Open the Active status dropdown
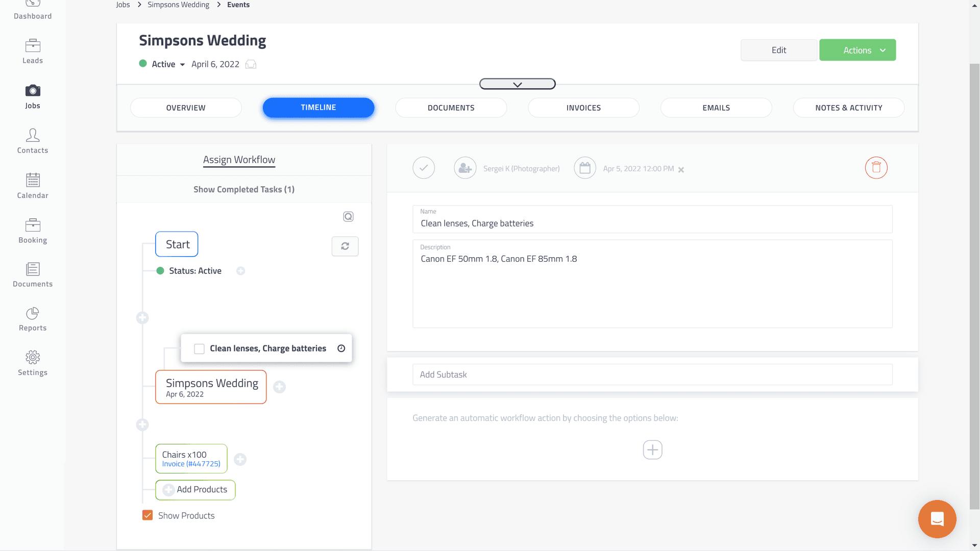This screenshot has height=551, width=980. pyautogui.click(x=167, y=64)
